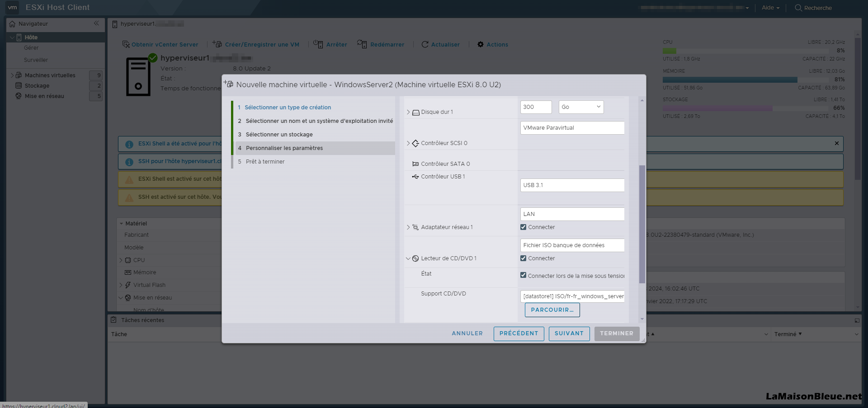
Task: Click the Lecteur de CD/DVD 1 disc icon
Action: click(x=415, y=258)
